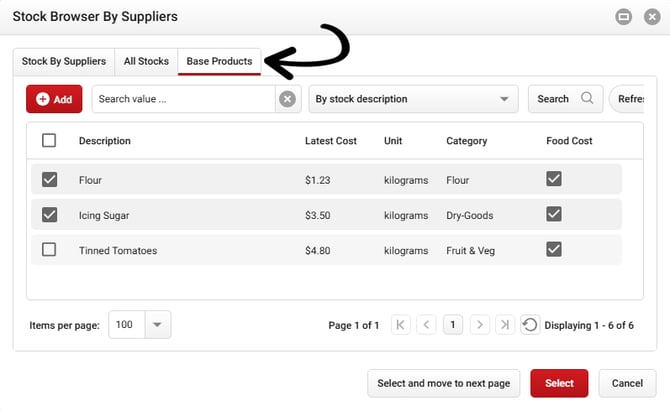Click the red Select button
The image size is (670, 411).
pyautogui.click(x=559, y=383)
